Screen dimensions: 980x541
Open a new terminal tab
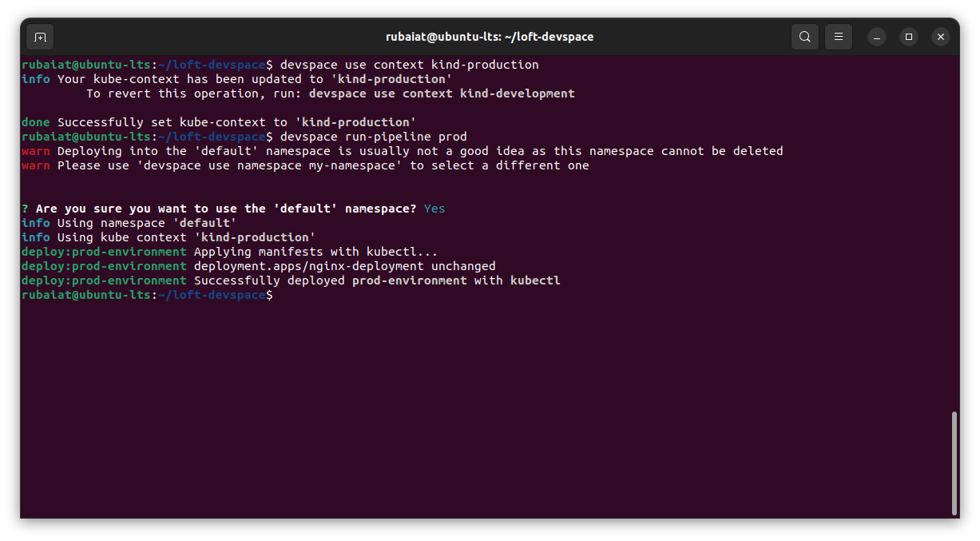[40, 36]
